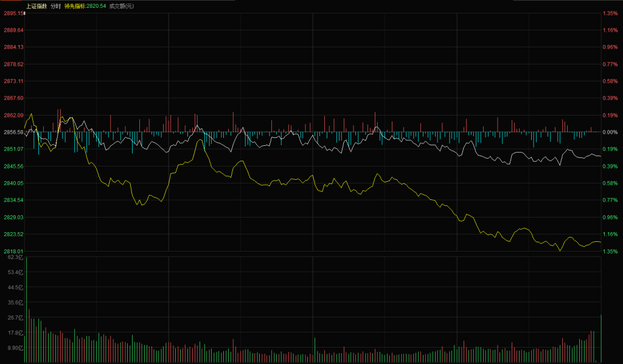Click the 0.00% percent axis label
Image resolution: width=623 pixels, height=364 pixels.
click(609, 132)
